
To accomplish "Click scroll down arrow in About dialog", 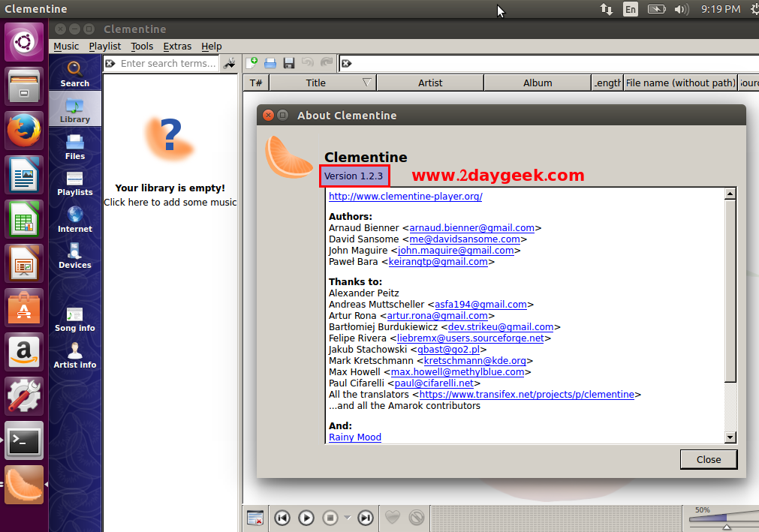I will (x=730, y=437).
